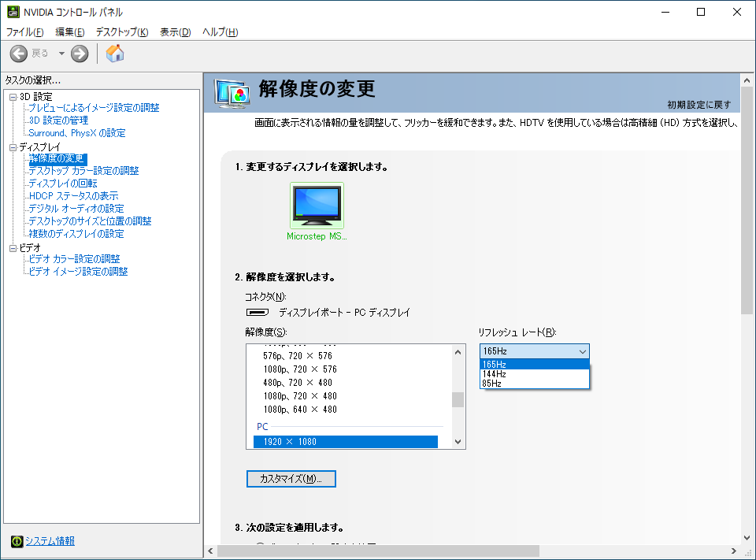Select resolution 576p、720 × 576
Viewport: 756px width, 560px height.
298,356
